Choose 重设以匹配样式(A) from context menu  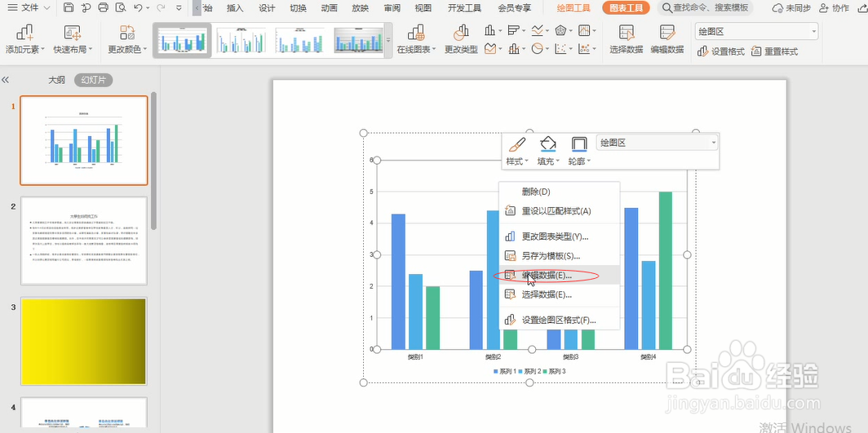click(x=559, y=210)
